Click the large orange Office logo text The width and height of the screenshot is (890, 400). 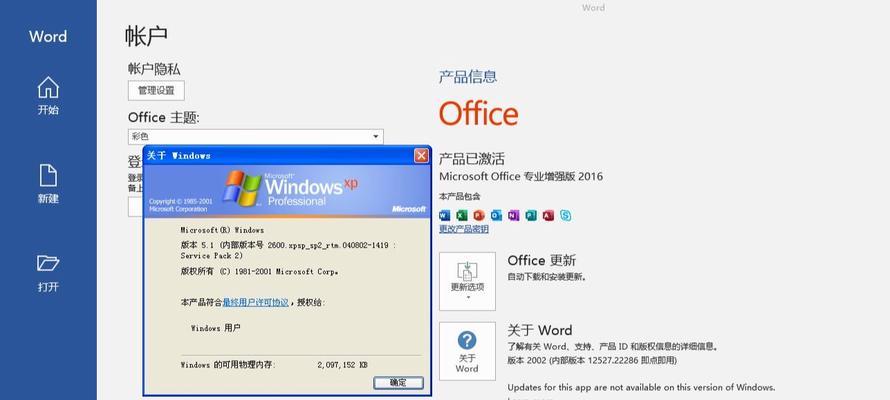click(478, 113)
